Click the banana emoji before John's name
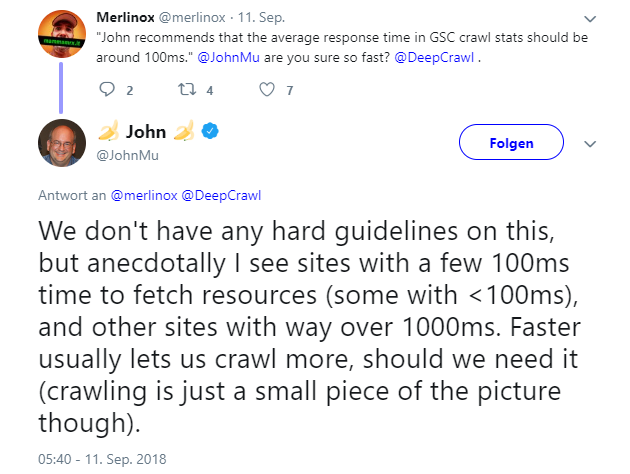 point(109,131)
